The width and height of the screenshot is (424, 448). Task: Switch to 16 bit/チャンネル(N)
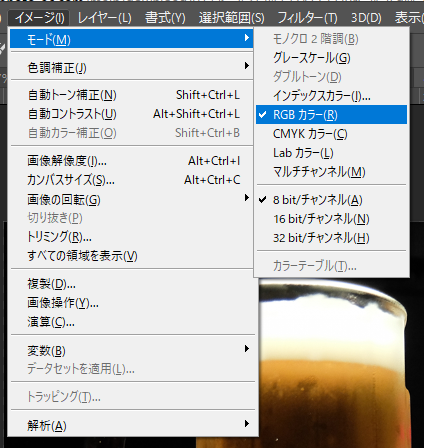tap(331, 219)
